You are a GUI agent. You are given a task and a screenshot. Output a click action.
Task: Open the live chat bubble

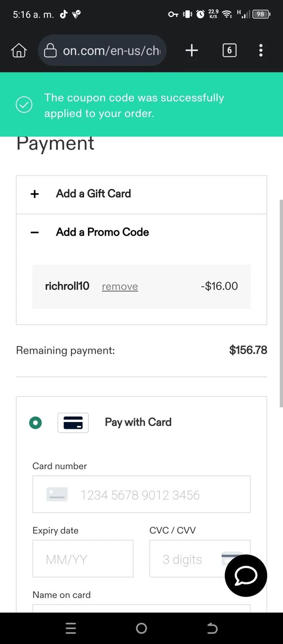tap(246, 575)
